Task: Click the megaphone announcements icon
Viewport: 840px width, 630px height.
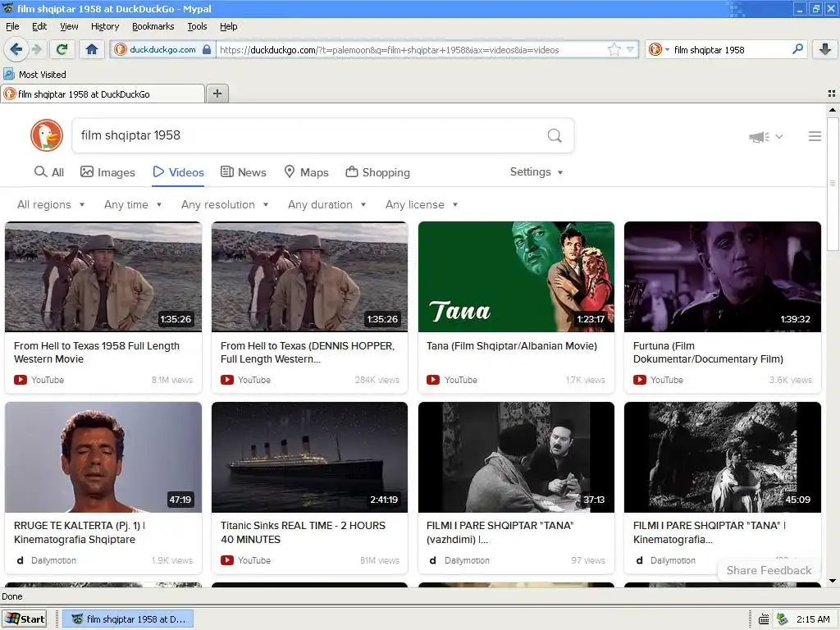Action: 759,137
